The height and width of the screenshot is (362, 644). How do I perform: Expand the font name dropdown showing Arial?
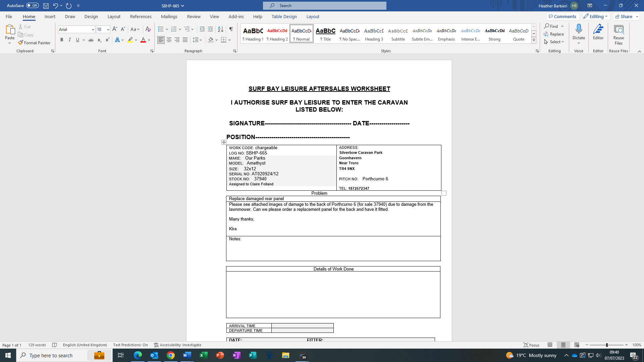93,29
